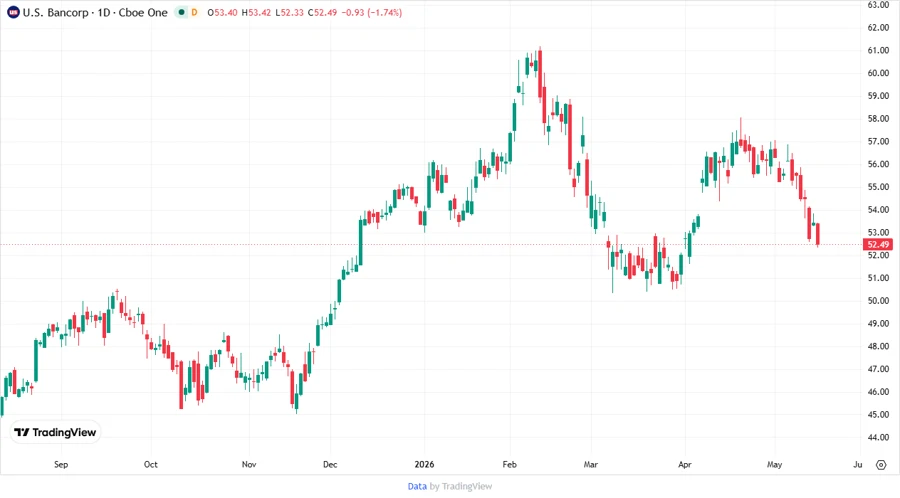Image resolution: width=900 pixels, height=498 pixels.
Task: Click the 60.00 price axis label
Action: (878, 73)
